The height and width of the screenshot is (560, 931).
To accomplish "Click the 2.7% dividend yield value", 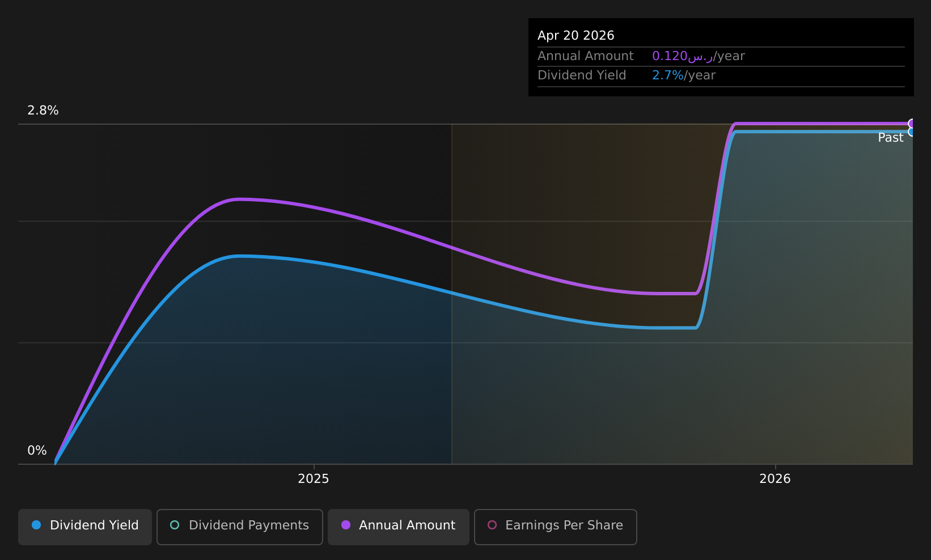I will 668,75.
